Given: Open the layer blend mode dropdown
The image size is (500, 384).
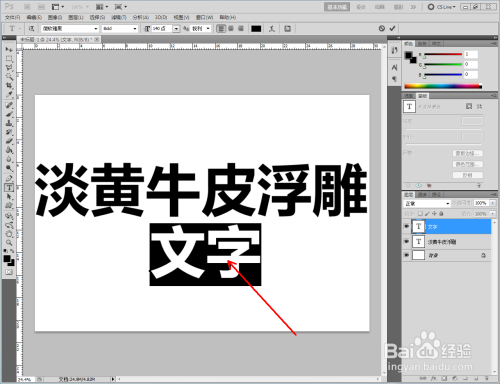Looking at the screenshot, I should [427, 203].
